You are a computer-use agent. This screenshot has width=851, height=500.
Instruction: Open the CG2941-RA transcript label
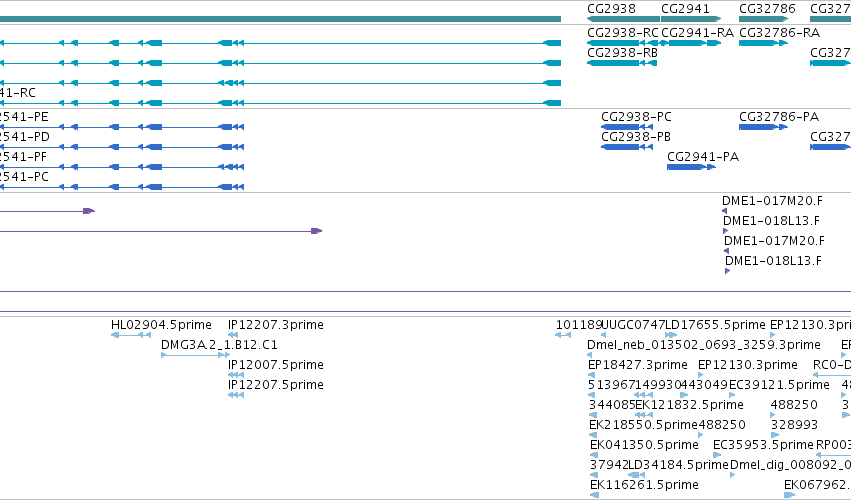[697, 33]
